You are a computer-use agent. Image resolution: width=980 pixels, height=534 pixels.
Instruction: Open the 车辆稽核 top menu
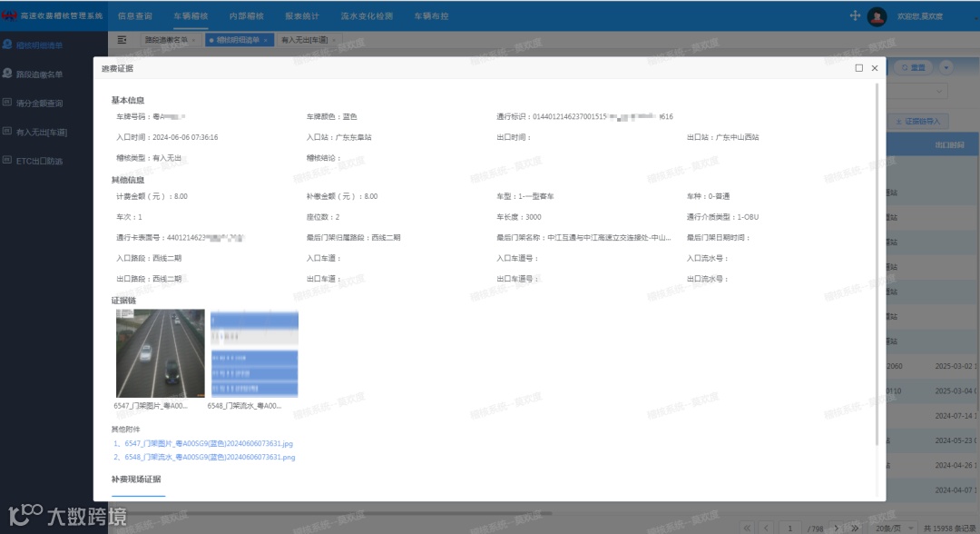click(191, 16)
